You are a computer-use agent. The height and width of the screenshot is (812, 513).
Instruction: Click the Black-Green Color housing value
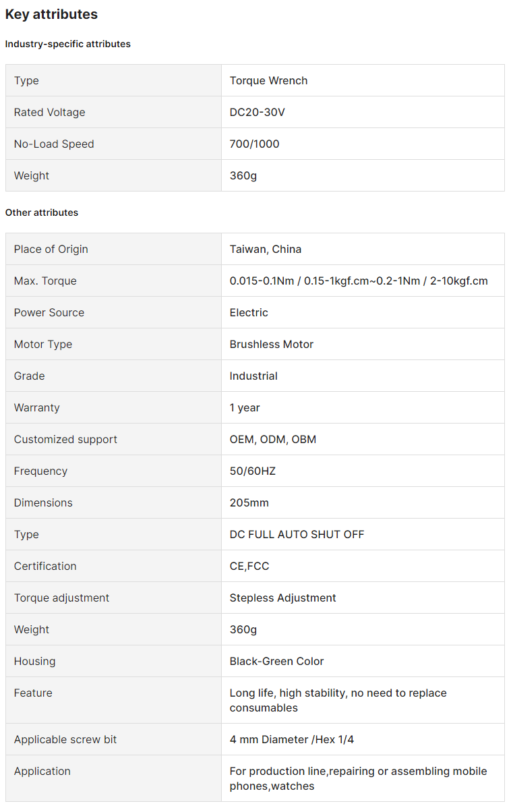click(276, 661)
